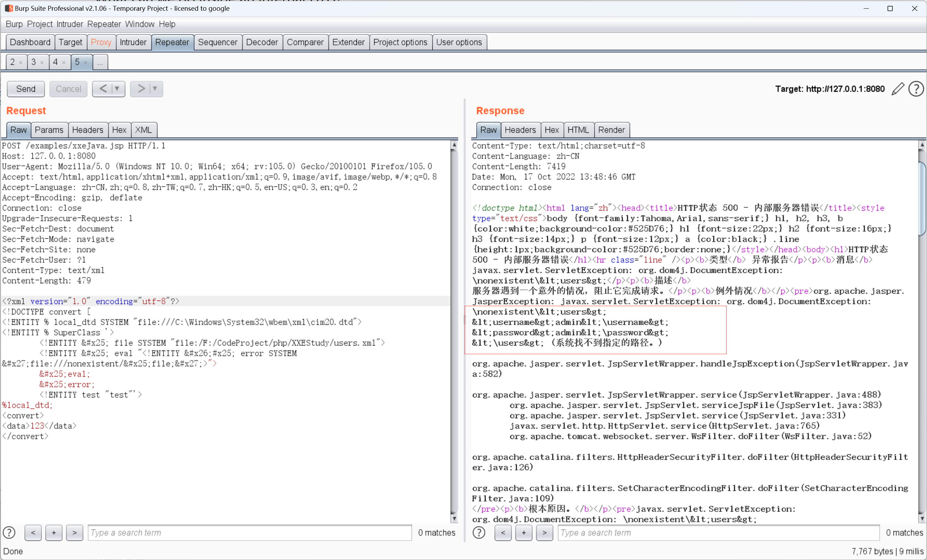This screenshot has height=560, width=927.
Task: Click the plus options button in request search
Action: pyautogui.click(x=54, y=533)
